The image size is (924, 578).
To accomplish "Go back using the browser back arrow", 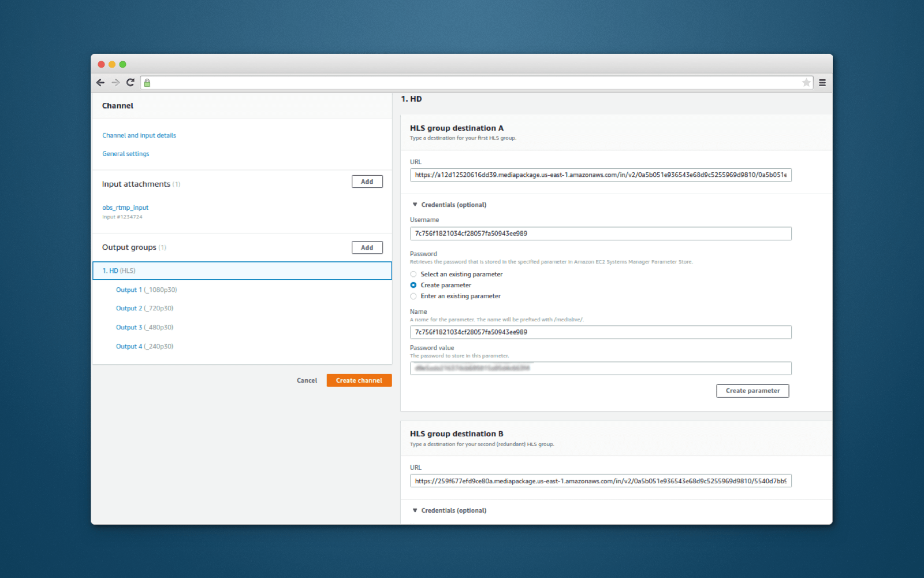I will point(100,83).
